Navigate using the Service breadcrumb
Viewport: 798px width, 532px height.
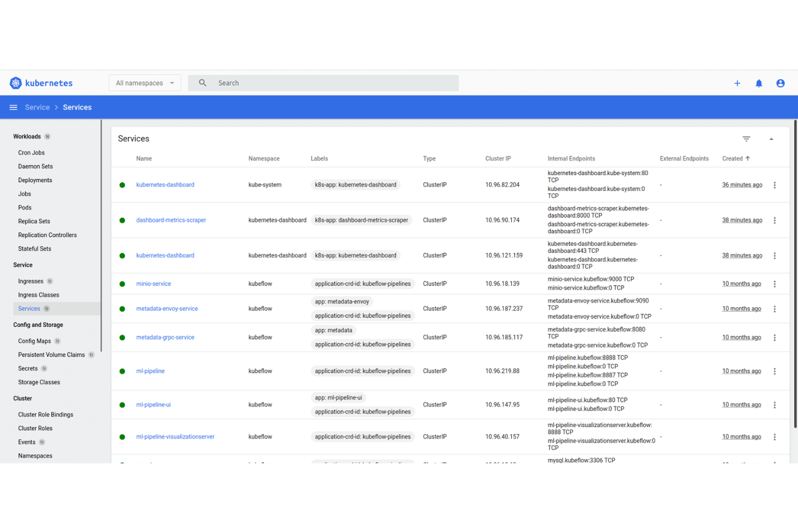pos(37,107)
